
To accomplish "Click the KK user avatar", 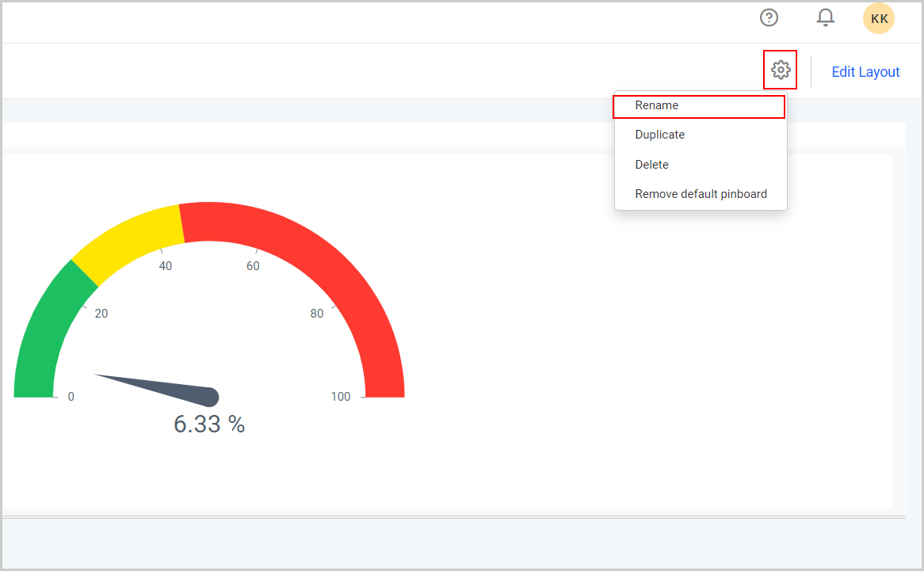I will point(878,18).
